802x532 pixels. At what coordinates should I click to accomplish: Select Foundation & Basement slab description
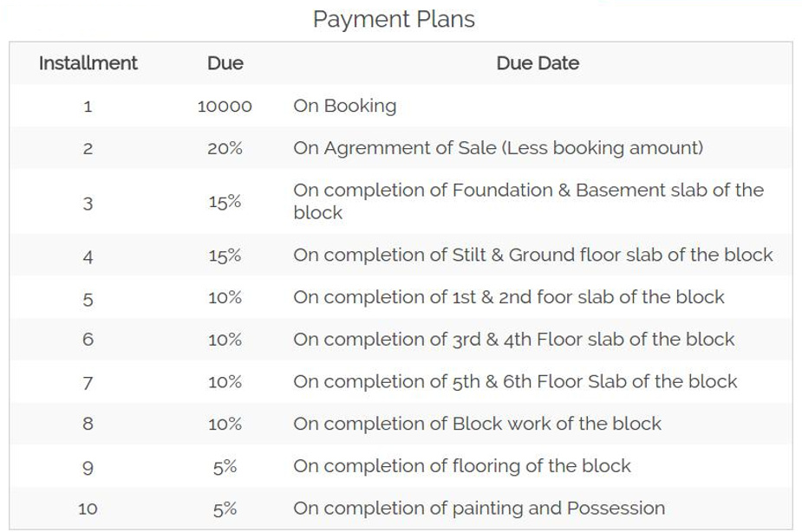pos(528,201)
